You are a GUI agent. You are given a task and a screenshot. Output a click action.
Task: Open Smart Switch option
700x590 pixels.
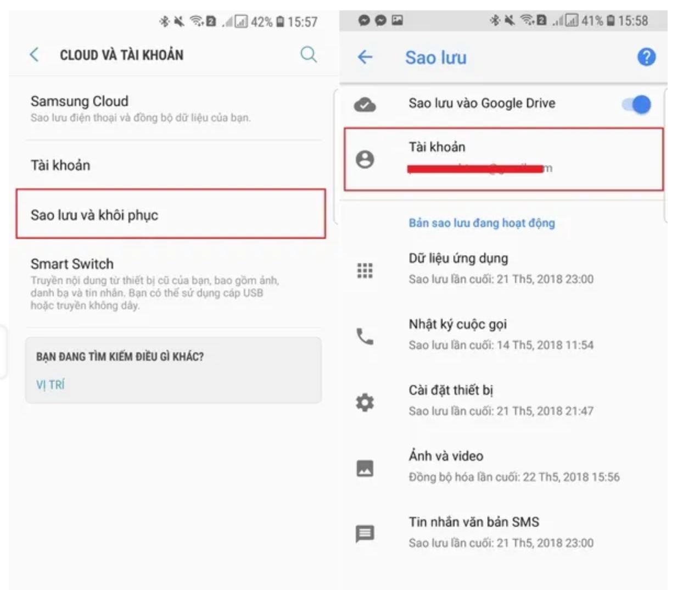pos(173,284)
